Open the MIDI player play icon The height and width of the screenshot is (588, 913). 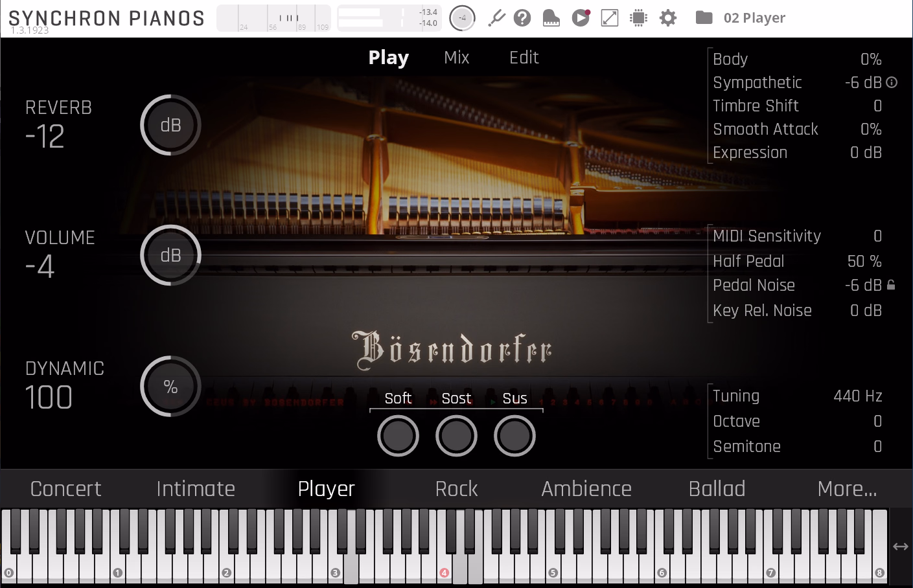pos(581,17)
